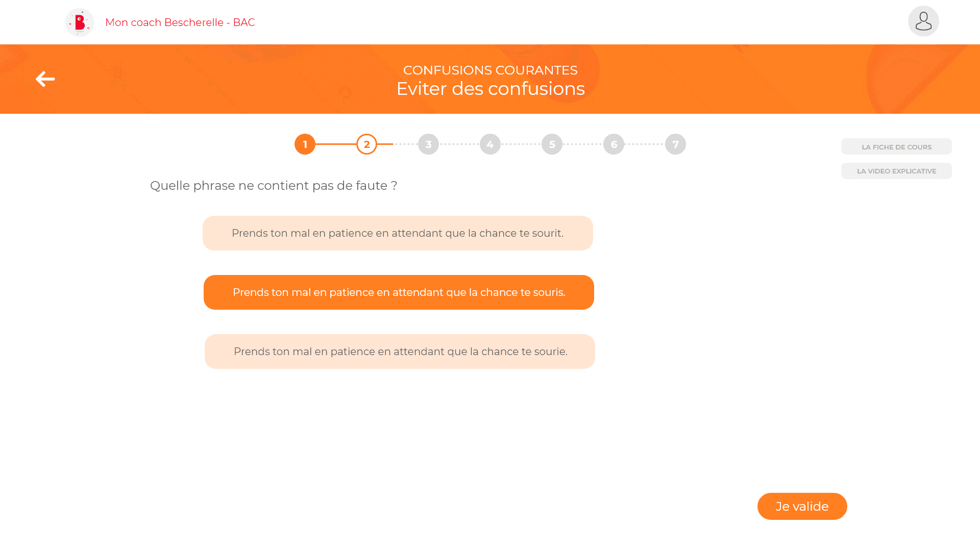Viewport: 980px width, 551px height.
Task: Click the Bescherelle bird logo icon
Action: click(80, 22)
